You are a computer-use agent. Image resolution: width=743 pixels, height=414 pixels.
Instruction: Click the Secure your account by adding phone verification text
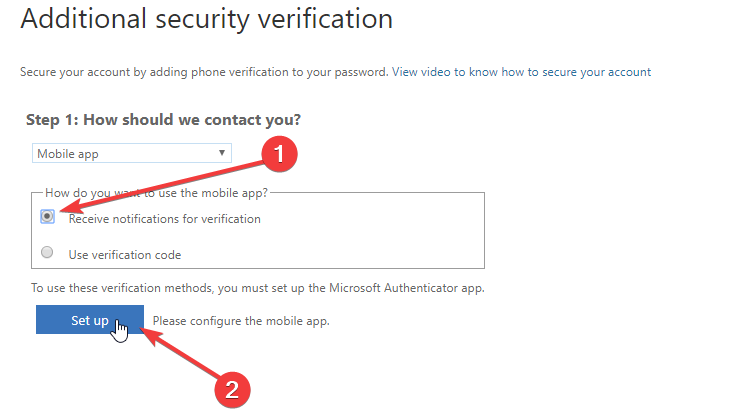coord(204,72)
